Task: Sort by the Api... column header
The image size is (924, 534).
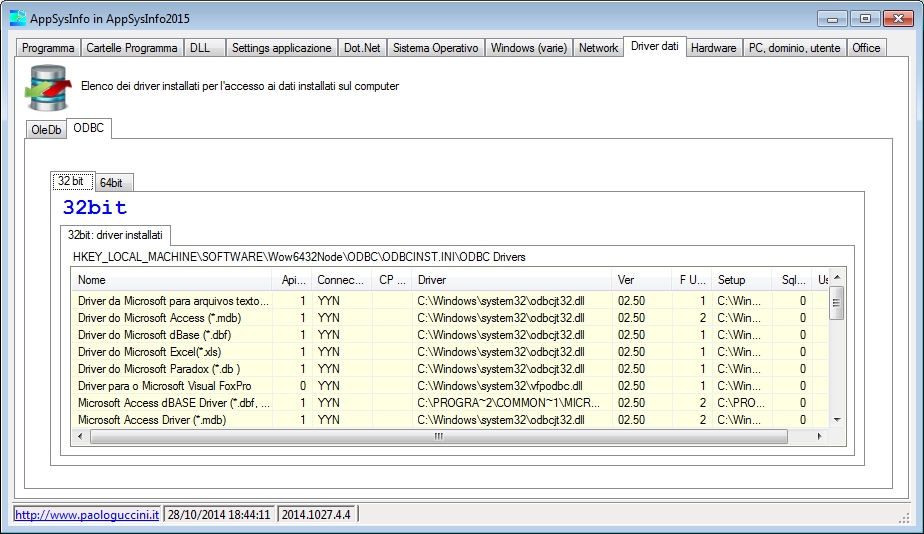Action: pyautogui.click(x=292, y=280)
